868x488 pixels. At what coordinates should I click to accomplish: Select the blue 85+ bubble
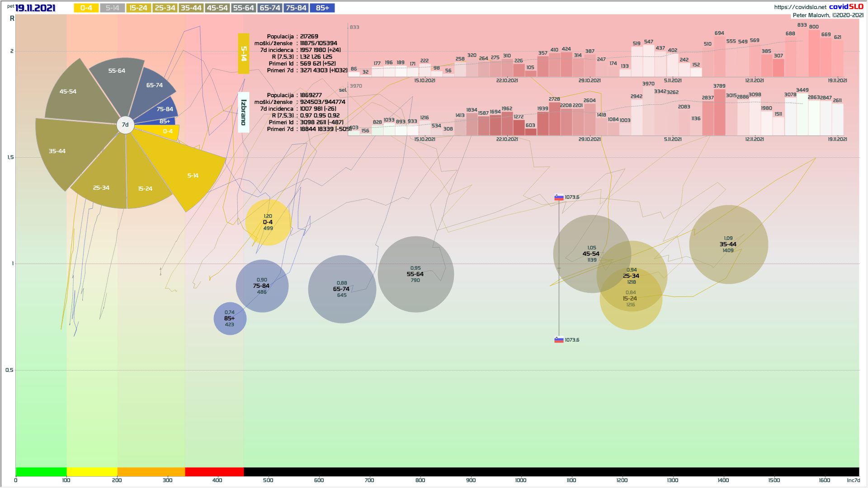coord(230,319)
